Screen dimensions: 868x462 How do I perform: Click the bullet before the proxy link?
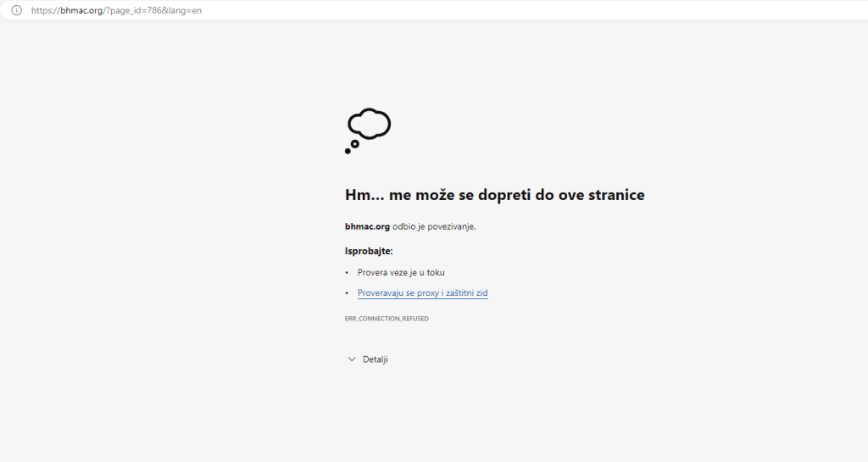tap(347, 293)
